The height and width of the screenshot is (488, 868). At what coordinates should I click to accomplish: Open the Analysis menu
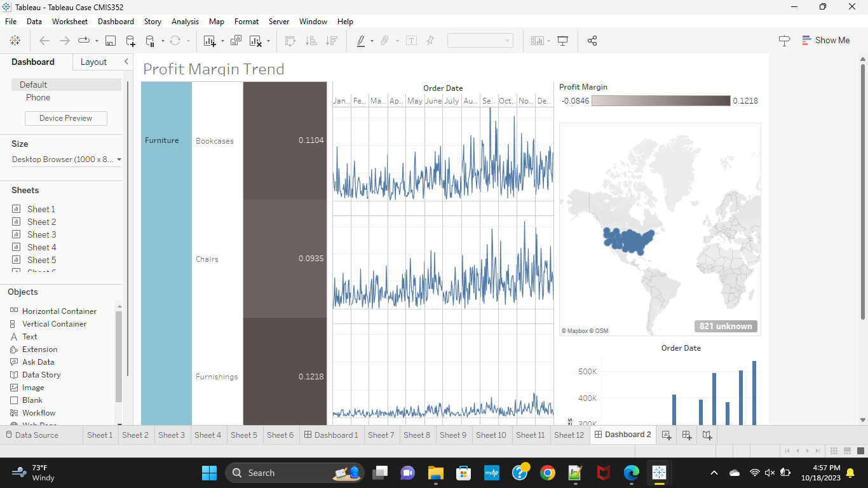pyautogui.click(x=185, y=21)
